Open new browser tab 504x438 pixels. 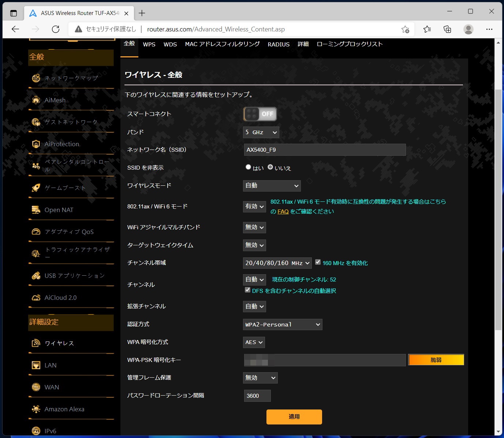click(142, 13)
